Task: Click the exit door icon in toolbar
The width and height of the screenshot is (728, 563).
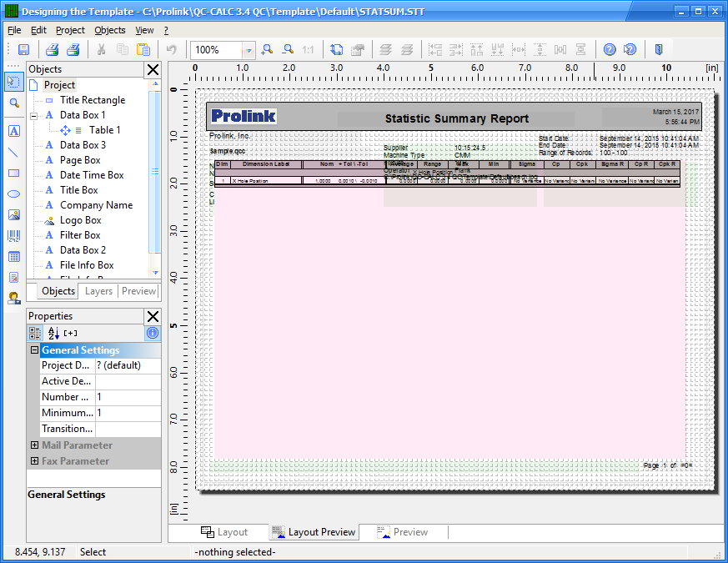Action: click(658, 50)
